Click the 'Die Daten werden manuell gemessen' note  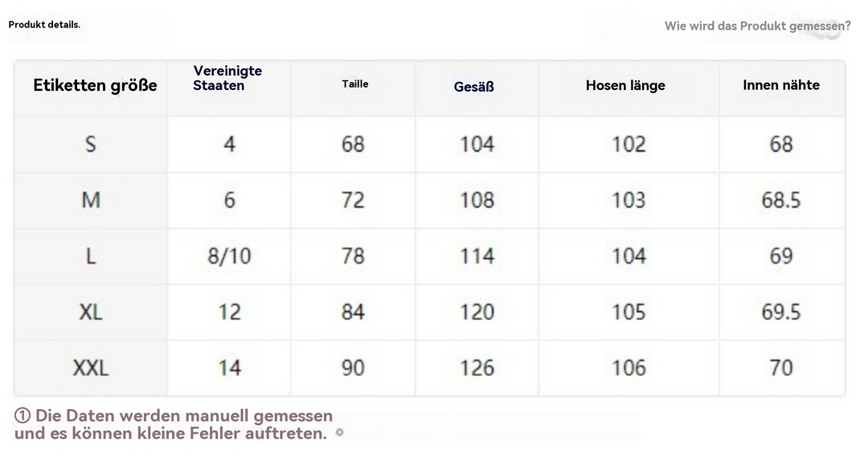[184, 415]
